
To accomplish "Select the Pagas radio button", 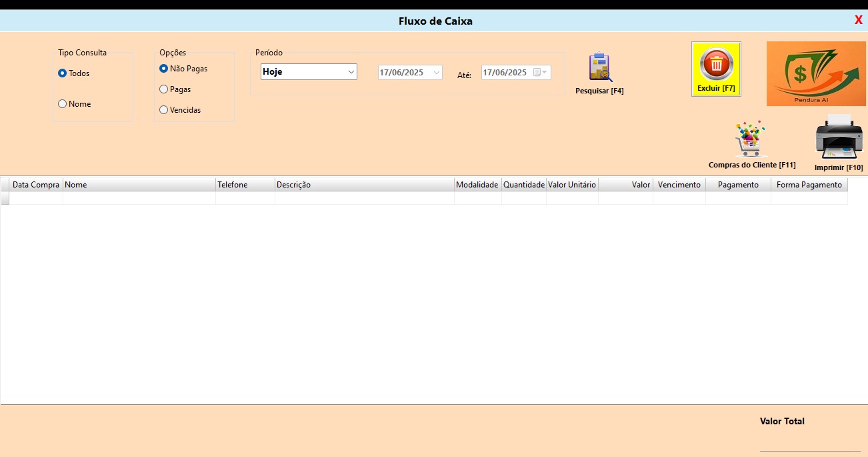I will (164, 89).
